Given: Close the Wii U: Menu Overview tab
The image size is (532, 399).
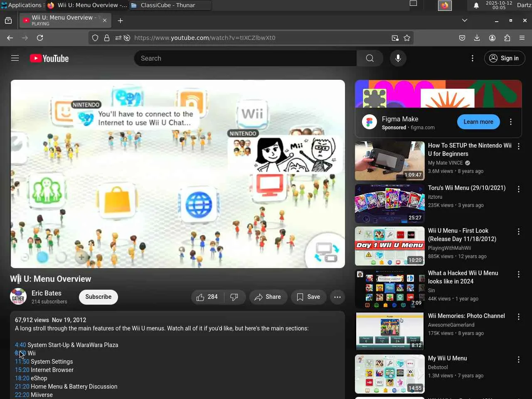Looking at the screenshot, I should 104,20.
